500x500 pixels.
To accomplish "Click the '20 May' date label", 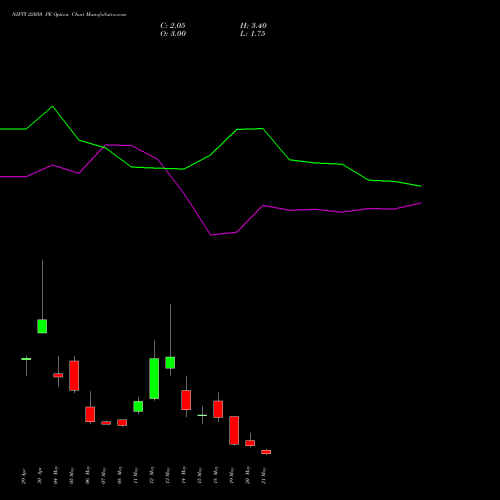I will (x=248, y=475).
